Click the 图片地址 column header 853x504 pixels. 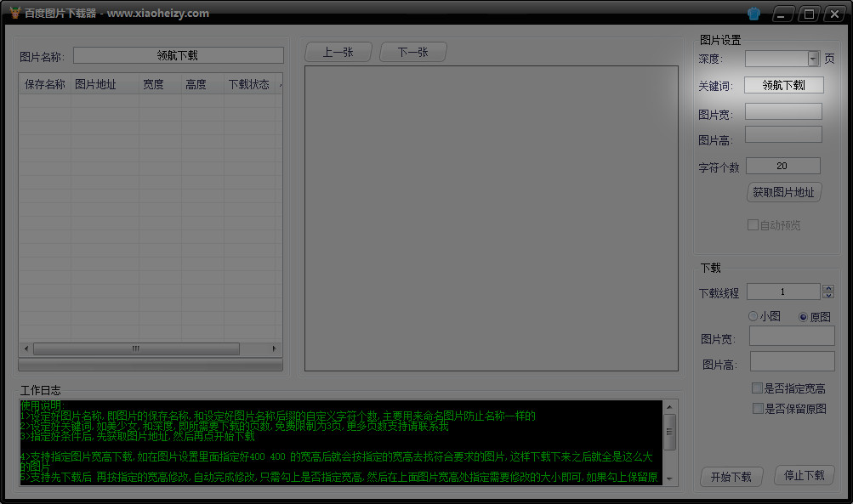coord(104,84)
